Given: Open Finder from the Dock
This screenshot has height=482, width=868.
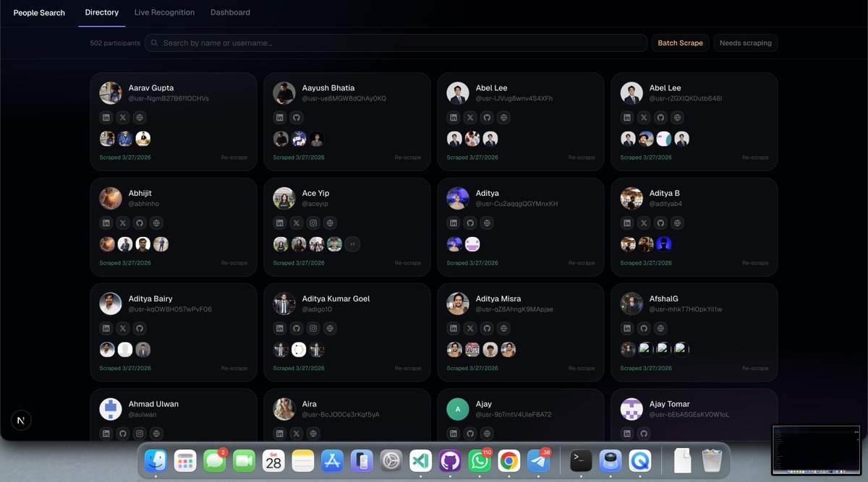Looking at the screenshot, I should (156, 460).
